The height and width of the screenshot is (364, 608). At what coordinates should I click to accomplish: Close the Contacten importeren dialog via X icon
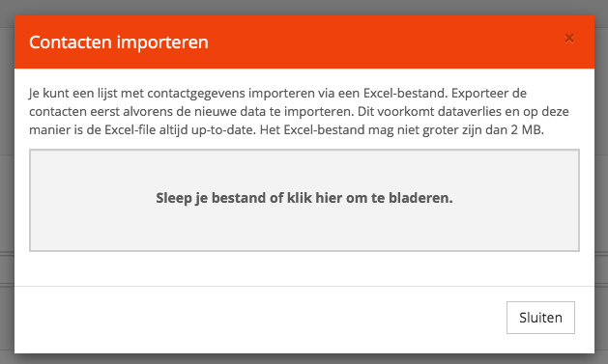[568, 39]
